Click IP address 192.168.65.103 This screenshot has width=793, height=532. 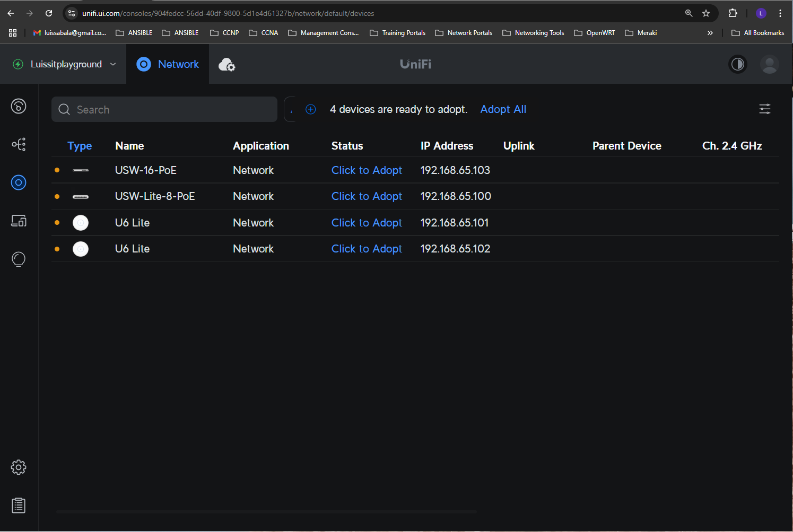455,170
